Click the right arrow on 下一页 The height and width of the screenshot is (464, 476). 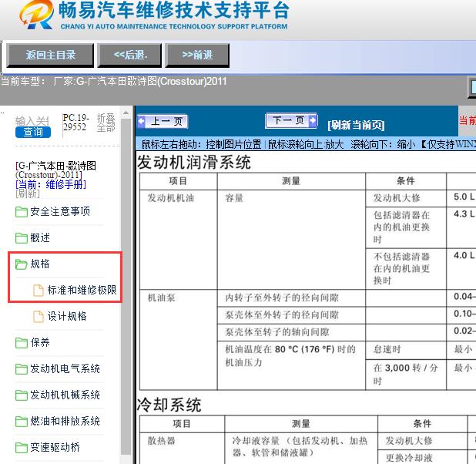click(x=313, y=120)
